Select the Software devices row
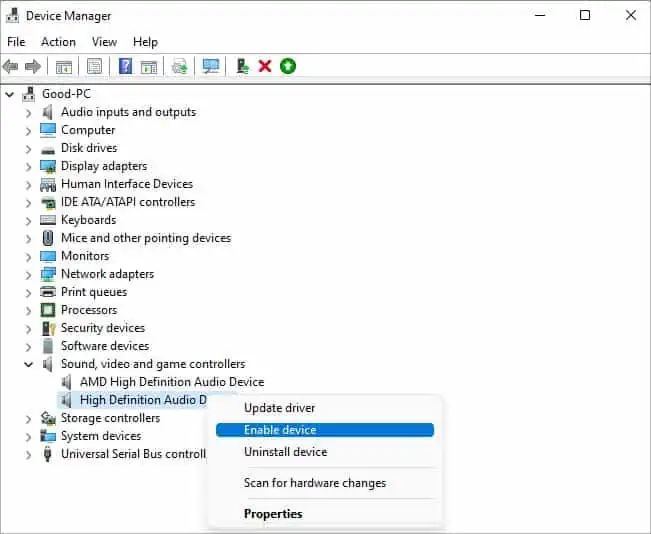The width and height of the screenshot is (651, 534). (x=105, y=346)
